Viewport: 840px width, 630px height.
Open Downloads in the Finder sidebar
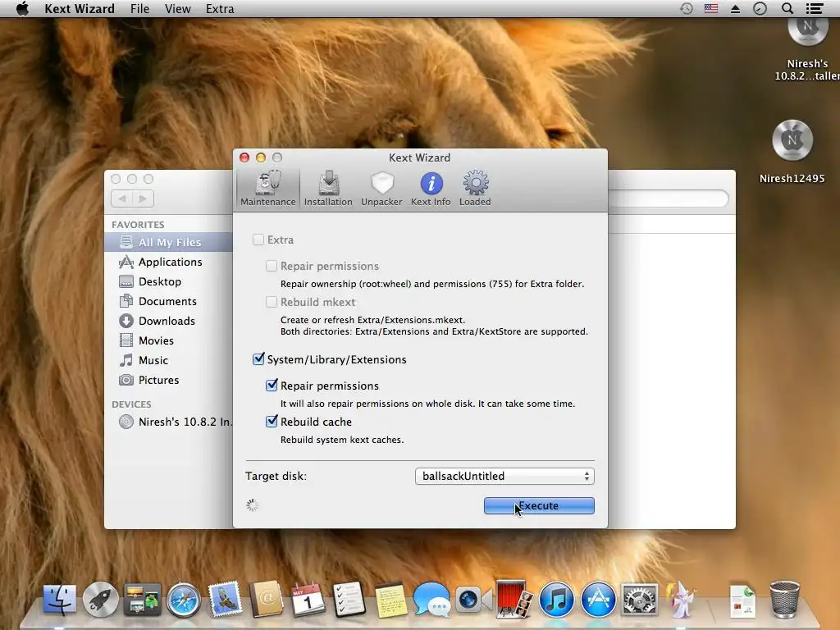tap(169, 321)
